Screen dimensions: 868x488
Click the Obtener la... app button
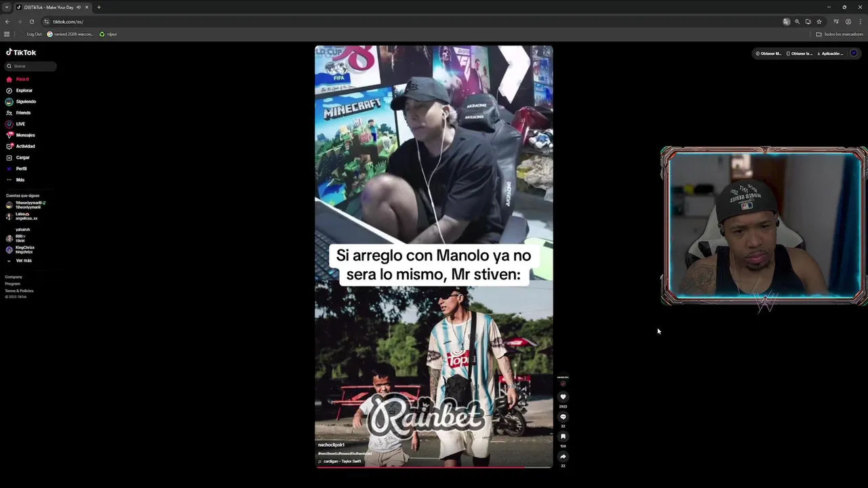coord(800,54)
